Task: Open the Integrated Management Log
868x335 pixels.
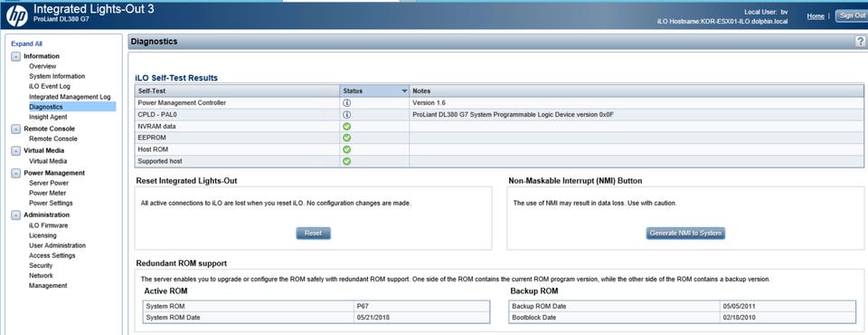Action: click(x=70, y=97)
